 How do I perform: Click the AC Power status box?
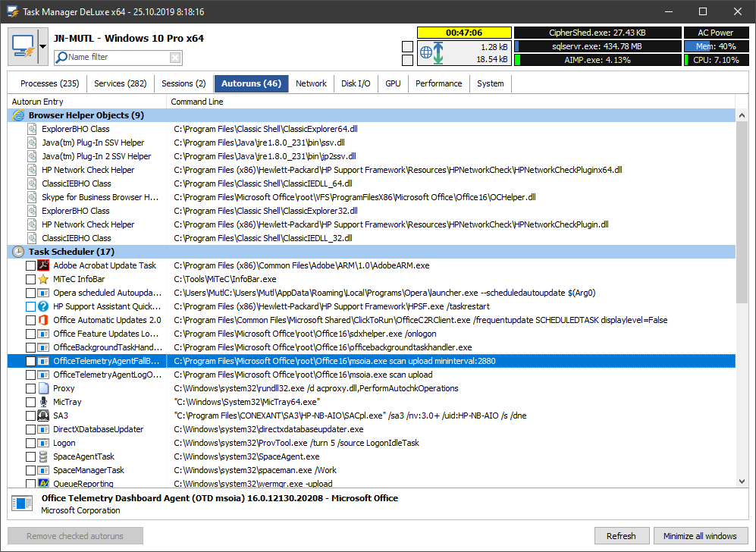coord(716,33)
